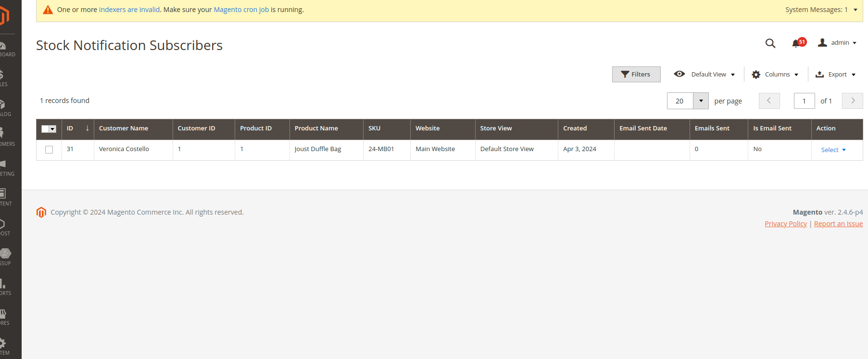This screenshot has width=868, height=359.
Task: Tick the checkbox for Veronica Costello row
Action: 49,150
